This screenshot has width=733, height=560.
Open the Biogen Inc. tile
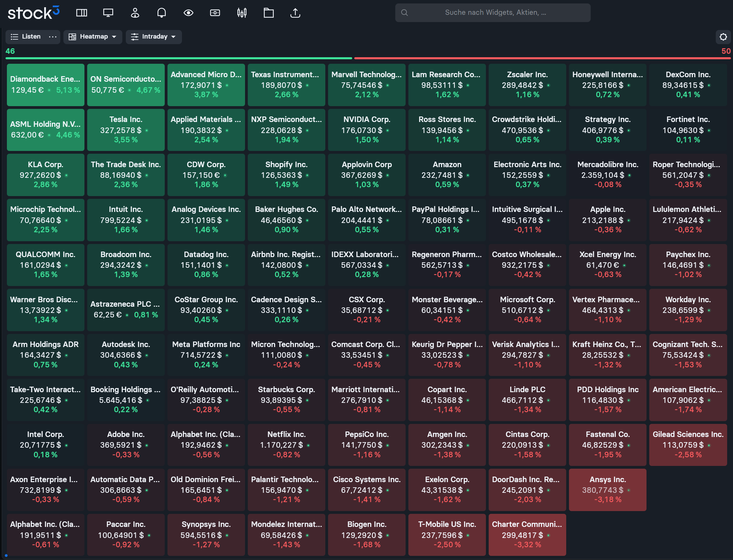[367, 535]
